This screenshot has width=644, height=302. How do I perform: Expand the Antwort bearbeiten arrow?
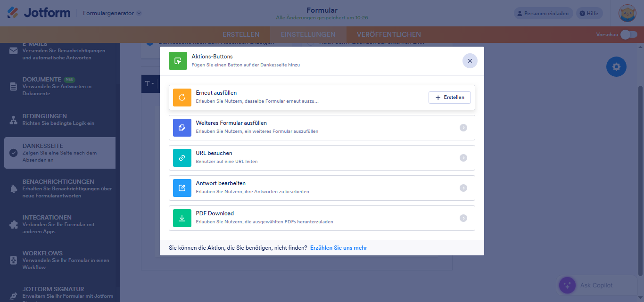click(463, 188)
